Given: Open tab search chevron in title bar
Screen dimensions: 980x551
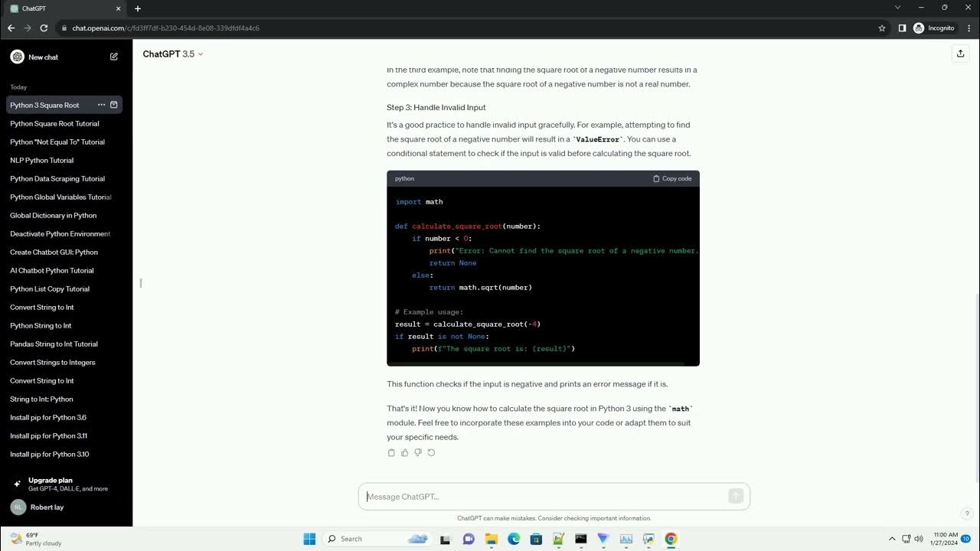Looking at the screenshot, I should pos(897,8).
